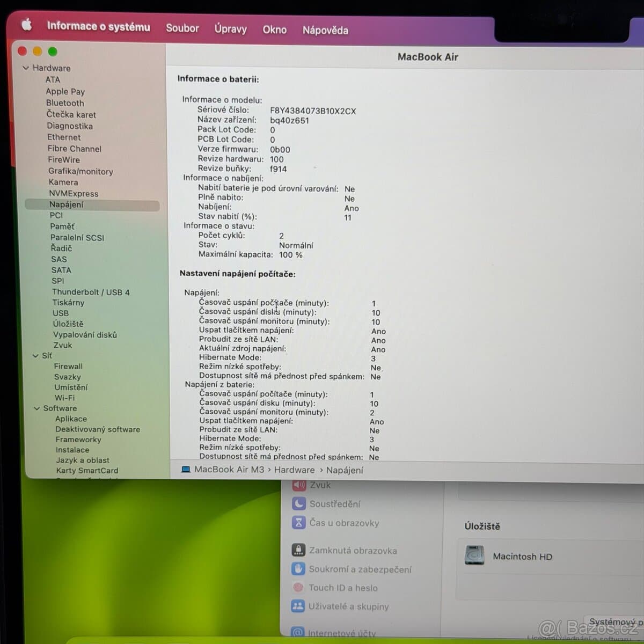
Task: Select Instalace under Software
Action: coord(72,450)
